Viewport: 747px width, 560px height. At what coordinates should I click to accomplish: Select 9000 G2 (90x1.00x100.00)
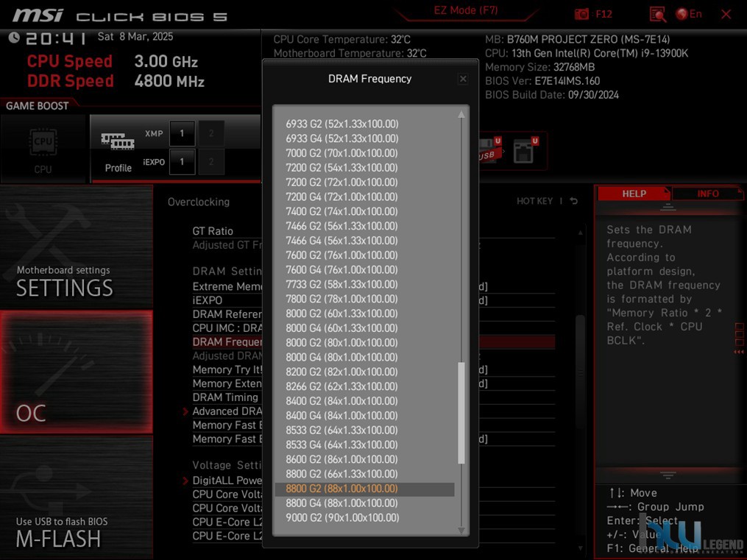tap(342, 517)
